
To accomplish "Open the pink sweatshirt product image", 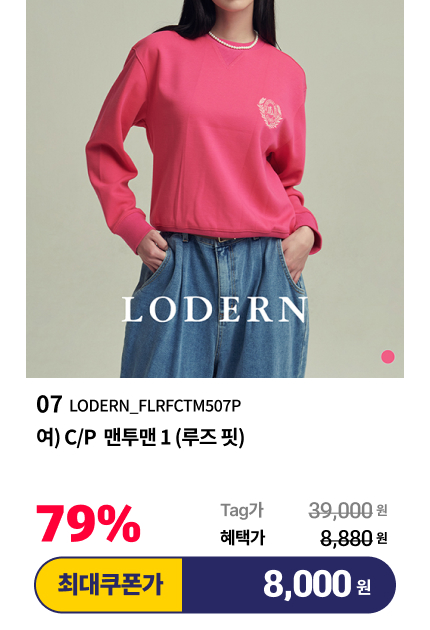I will point(215,188).
